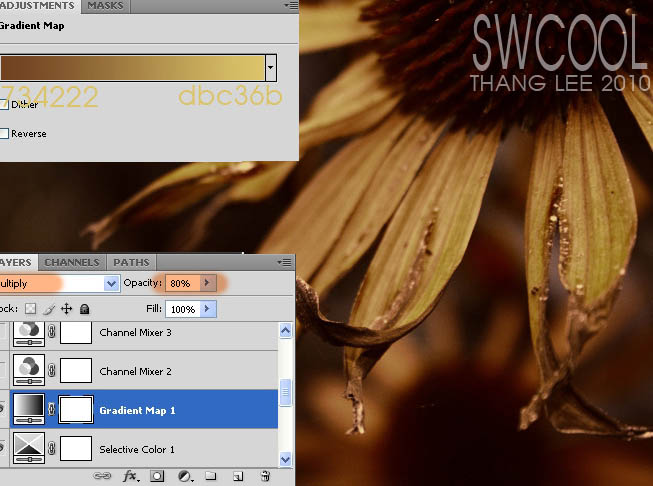Open the Layers panel options menu

coord(284,262)
